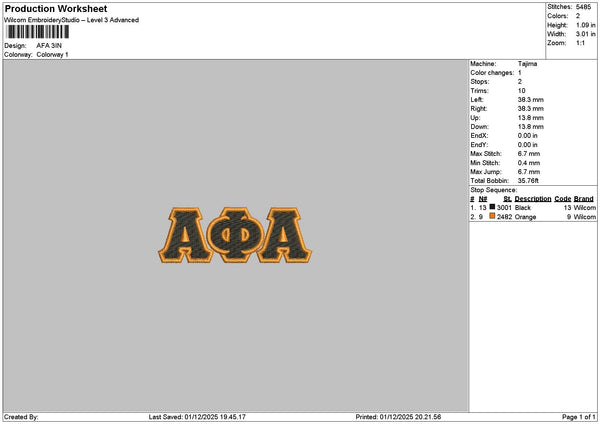Click the 'Orange' description in stop row 2
Viewport: 600px width, 424px height.
click(x=525, y=217)
